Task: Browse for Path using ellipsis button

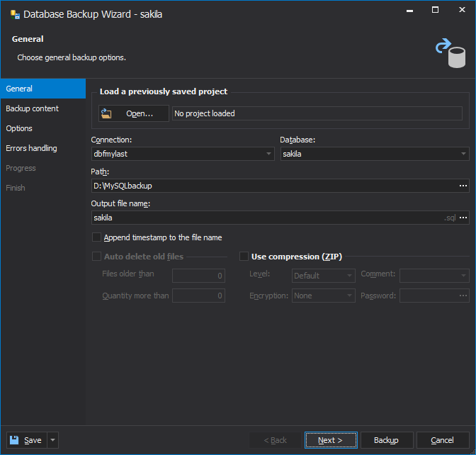Action: [x=463, y=186]
